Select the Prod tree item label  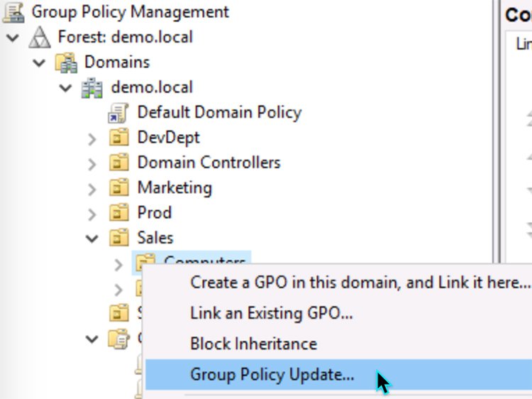click(154, 213)
